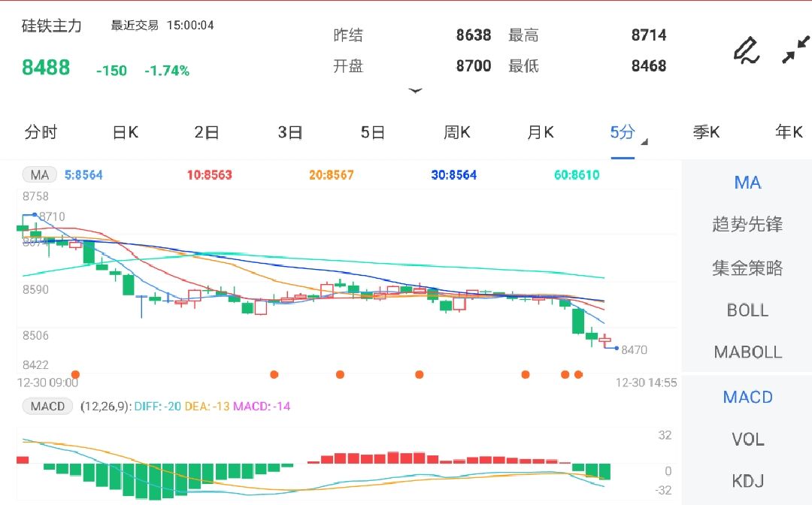Tap the collapse fullscreen arrows icon

(795, 50)
